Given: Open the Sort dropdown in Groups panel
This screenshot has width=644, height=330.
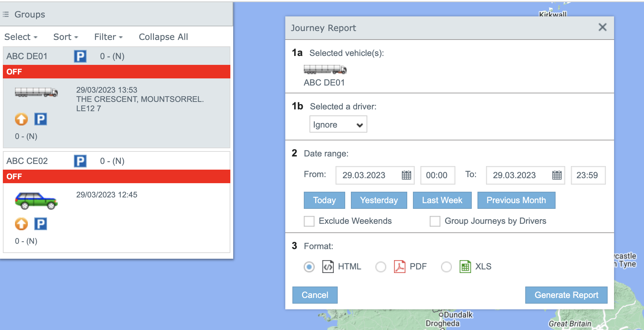Looking at the screenshot, I should tap(65, 37).
